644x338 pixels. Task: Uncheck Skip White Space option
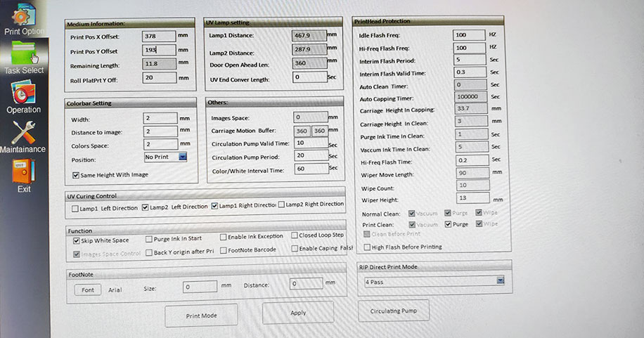(77, 240)
